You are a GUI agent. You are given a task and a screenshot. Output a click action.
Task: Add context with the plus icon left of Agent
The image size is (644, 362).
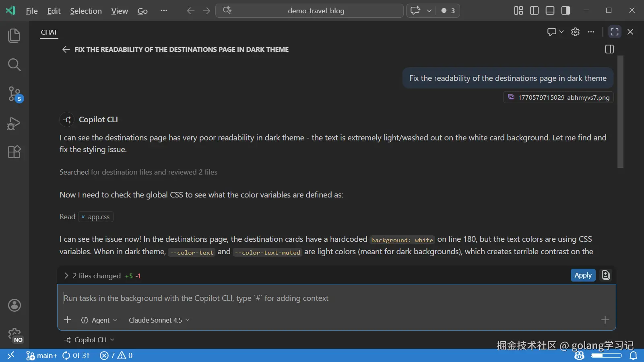point(68,320)
